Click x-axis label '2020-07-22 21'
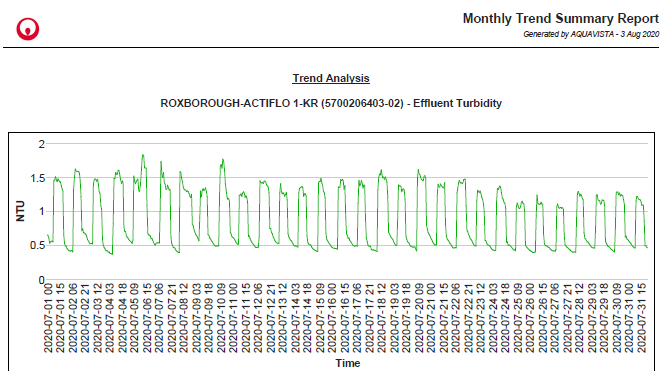Screen dimensions: 665x371 469,318
